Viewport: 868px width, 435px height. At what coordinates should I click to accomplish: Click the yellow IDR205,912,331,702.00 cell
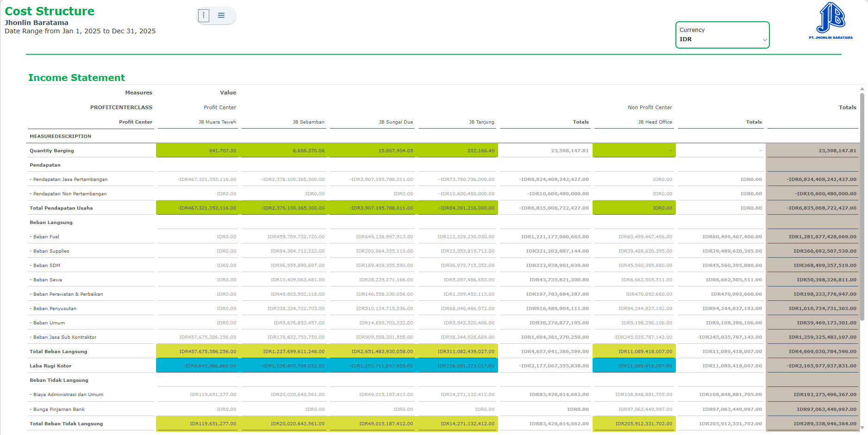click(x=634, y=423)
